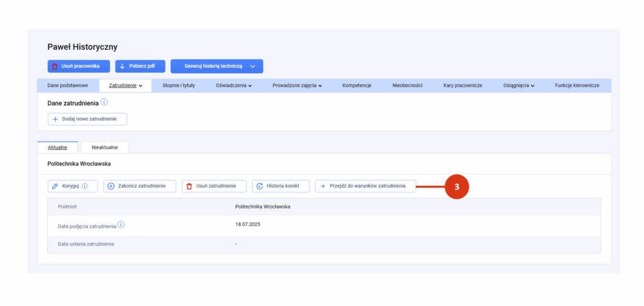Image resolution: width=644 pixels, height=306 pixels.
Task: Select the Aktualne tab
Action: point(57,147)
